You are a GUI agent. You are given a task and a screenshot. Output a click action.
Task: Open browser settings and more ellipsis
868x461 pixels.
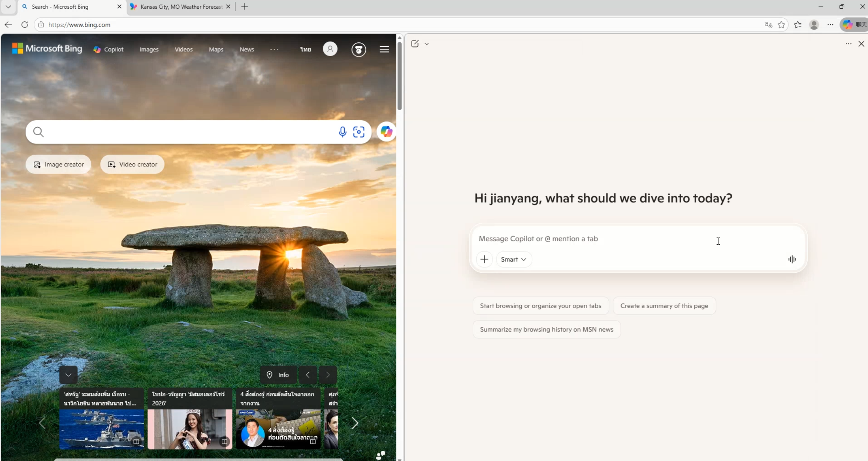coord(830,25)
